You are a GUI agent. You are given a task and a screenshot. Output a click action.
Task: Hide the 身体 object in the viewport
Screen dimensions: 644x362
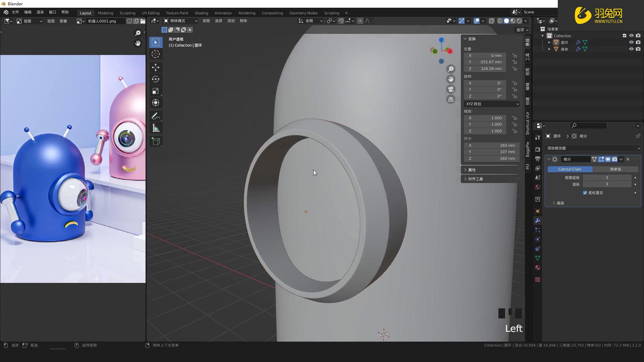pos(631,49)
